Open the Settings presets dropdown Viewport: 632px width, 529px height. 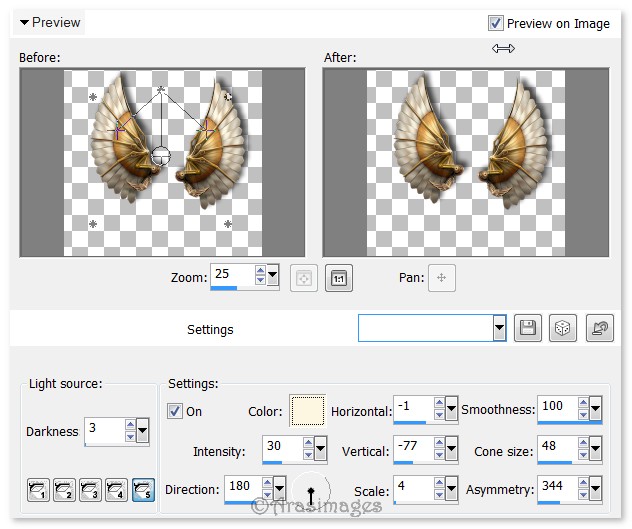499,329
